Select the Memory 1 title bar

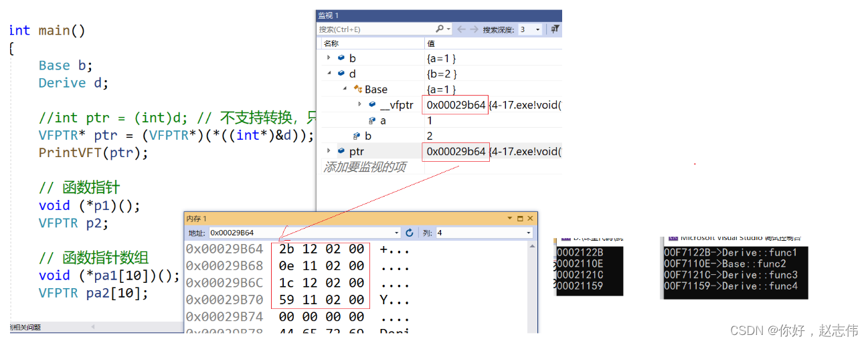point(361,219)
